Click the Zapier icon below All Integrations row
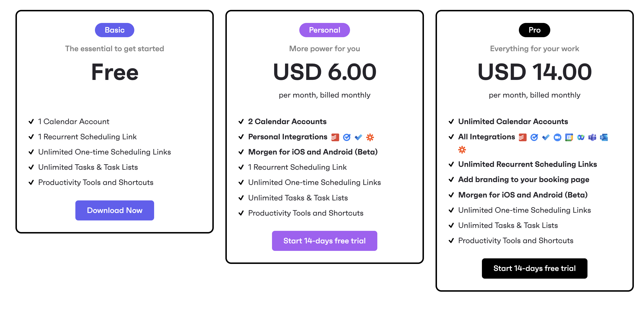 (463, 150)
